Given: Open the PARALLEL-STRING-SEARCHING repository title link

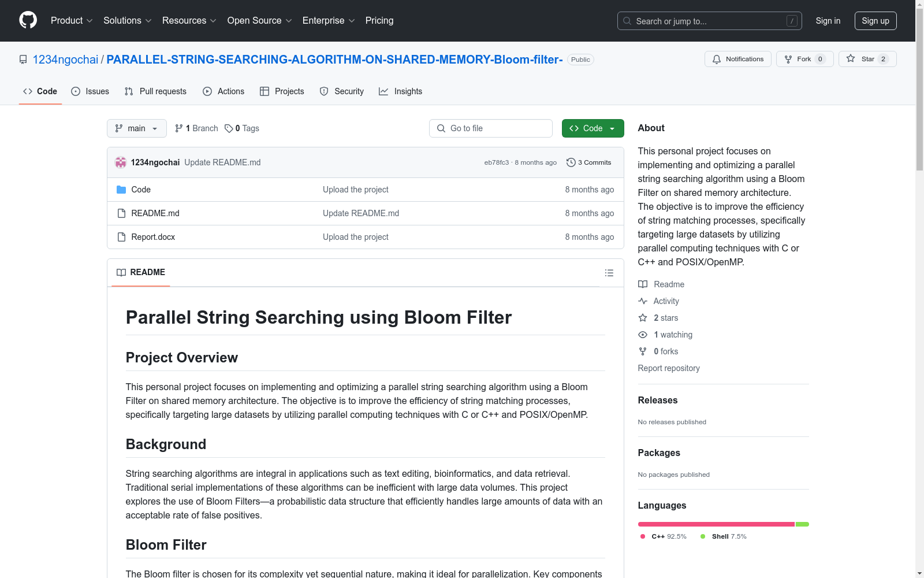Looking at the screenshot, I should click(334, 60).
